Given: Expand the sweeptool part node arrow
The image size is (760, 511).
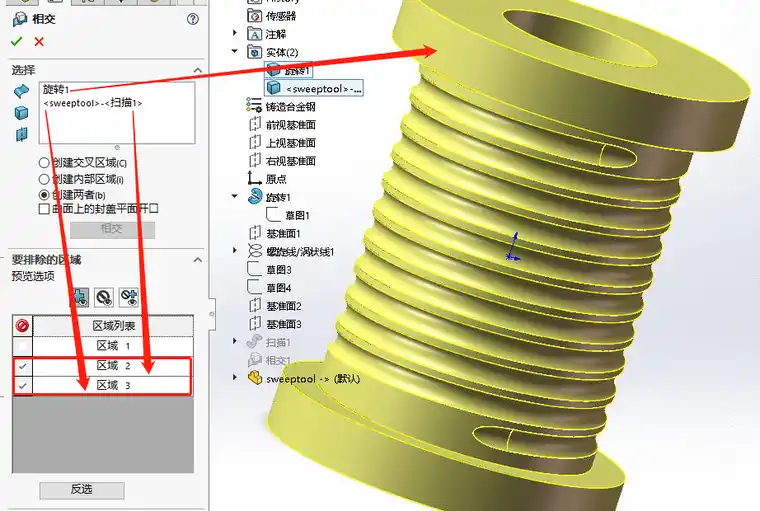Looking at the screenshot, I should pyautogui.click(x=235, y=377).
